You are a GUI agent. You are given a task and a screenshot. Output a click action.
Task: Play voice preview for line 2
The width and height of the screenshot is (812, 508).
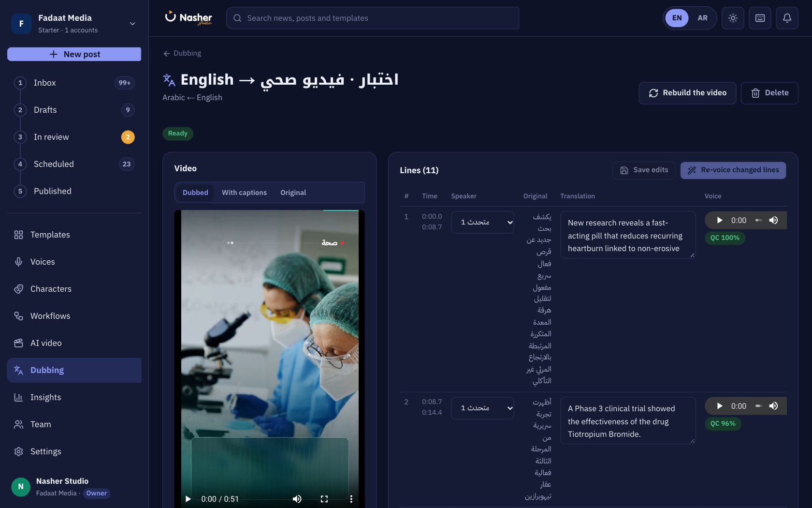pos(719,406)
